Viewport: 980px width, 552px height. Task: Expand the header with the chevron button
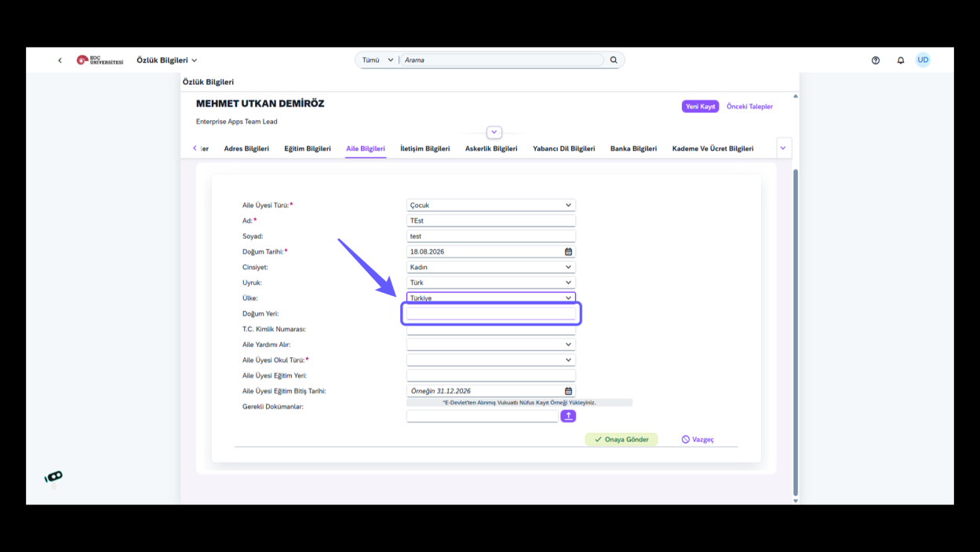coord(494,133)
